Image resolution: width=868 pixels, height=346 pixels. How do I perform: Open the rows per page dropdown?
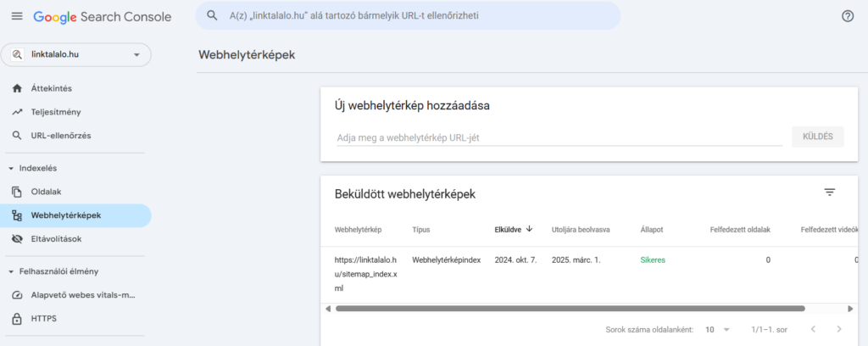click(717, 329)
